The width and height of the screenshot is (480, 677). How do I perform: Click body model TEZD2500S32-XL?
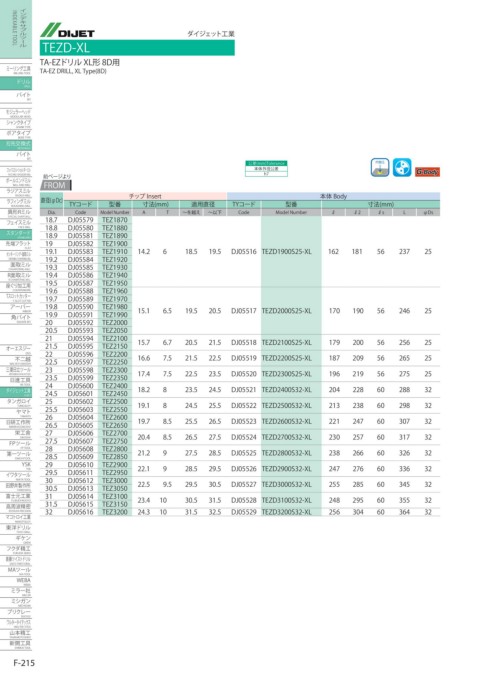287,406
